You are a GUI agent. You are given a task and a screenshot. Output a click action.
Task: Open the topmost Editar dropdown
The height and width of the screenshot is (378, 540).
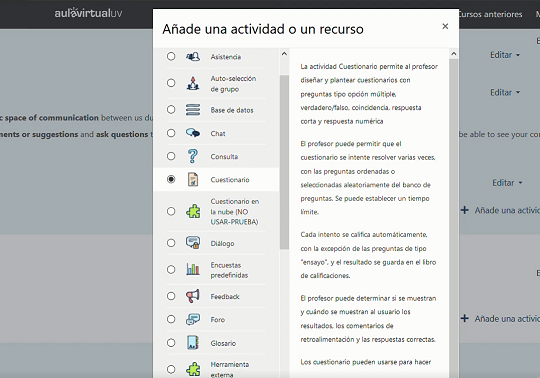coord(505,55)
